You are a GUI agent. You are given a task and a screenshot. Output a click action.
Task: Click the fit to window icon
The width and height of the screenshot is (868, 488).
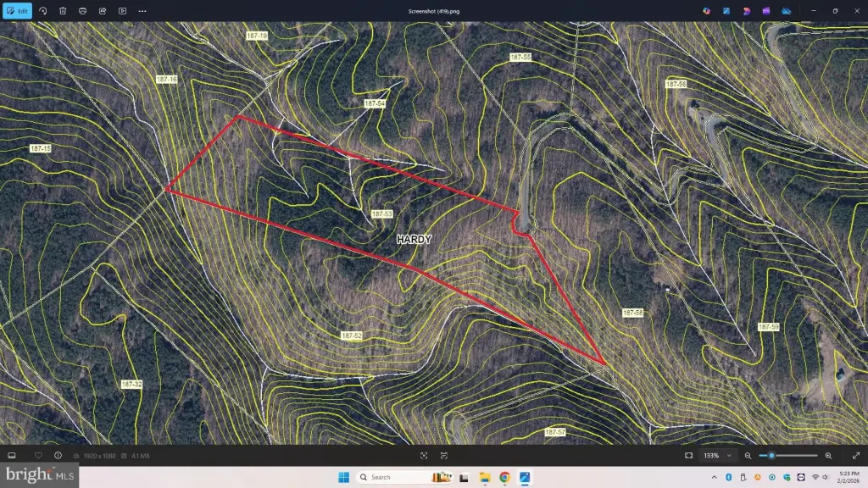click(x=688, y=456)
